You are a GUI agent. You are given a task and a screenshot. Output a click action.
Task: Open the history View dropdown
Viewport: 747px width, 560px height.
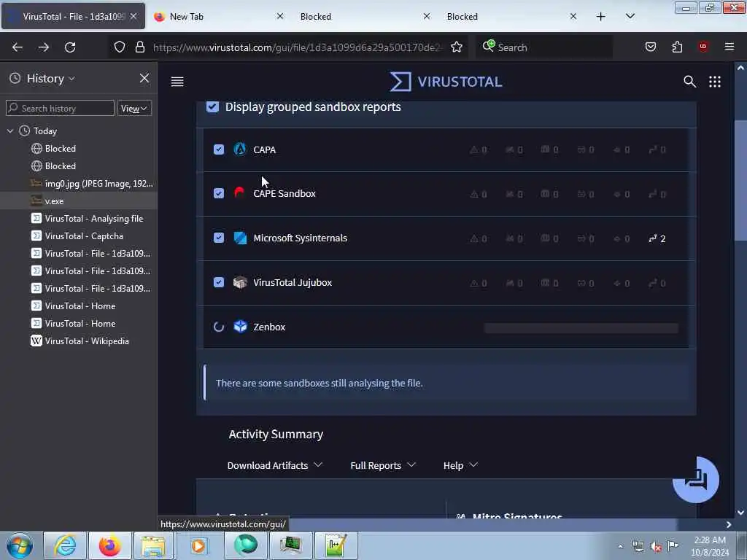coord(134,108)
